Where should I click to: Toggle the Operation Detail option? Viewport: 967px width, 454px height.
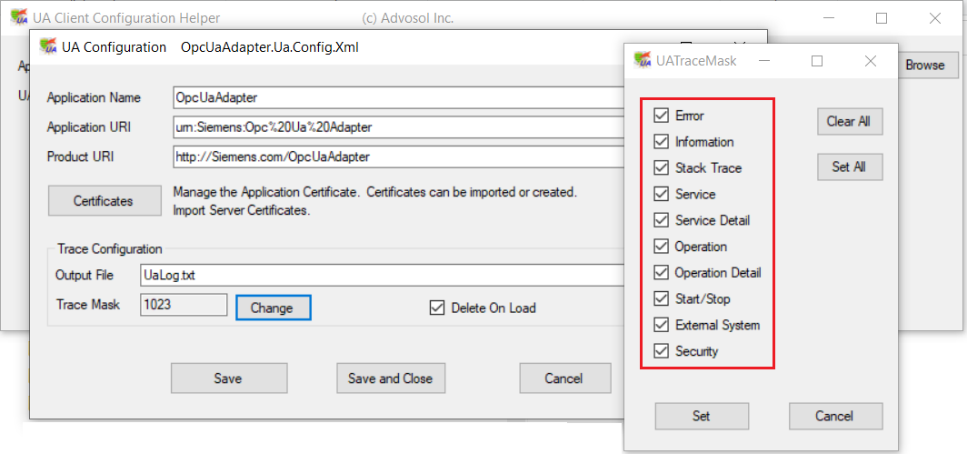click(661, 272)
